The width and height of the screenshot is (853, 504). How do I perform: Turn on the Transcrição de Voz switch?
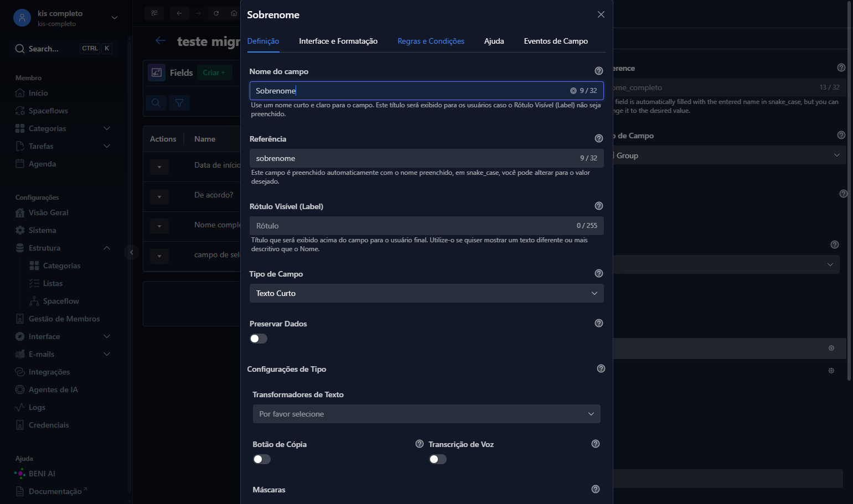438,459
